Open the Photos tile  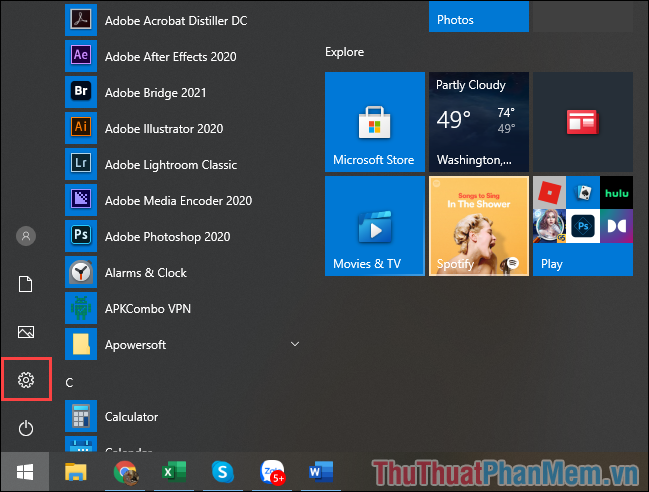(x=478, y=16)
